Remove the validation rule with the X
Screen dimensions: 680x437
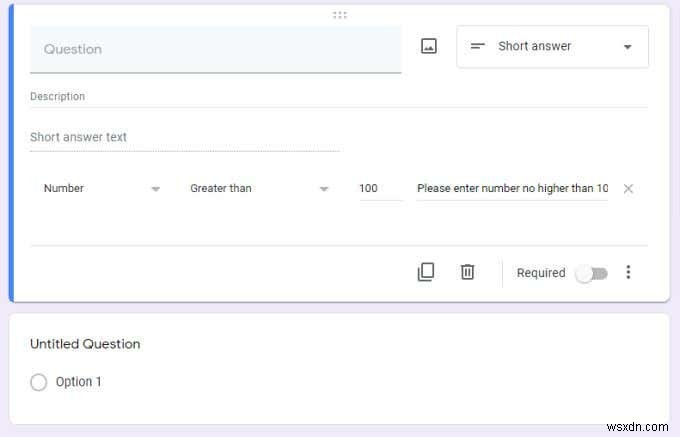(628, 189)
